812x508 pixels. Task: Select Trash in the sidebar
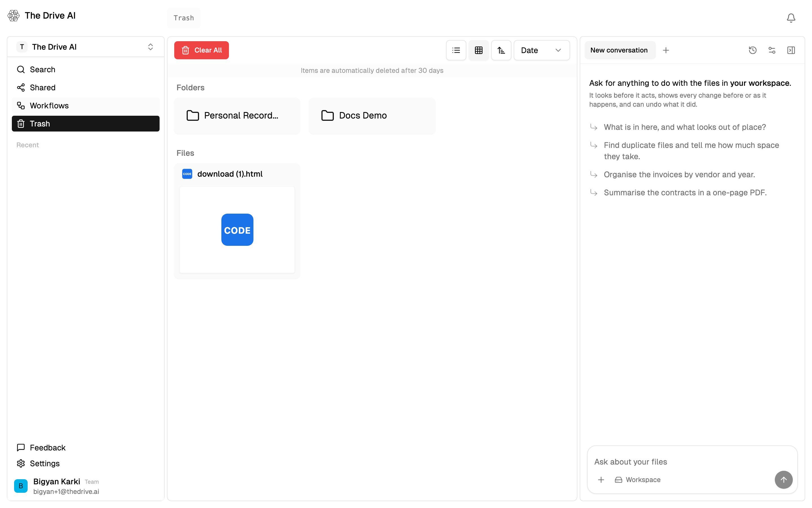pyautogui.click(x=85, y=124)
